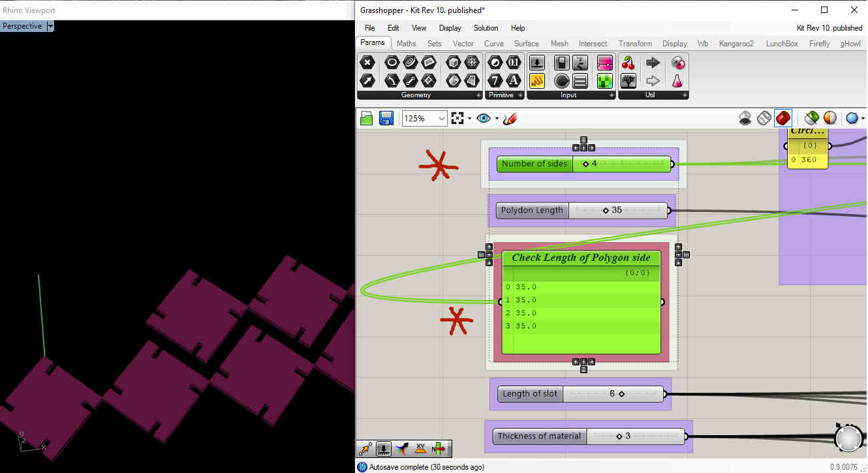868x473 pixels.
Task: Adjust the Polydon Length slider
Action: pos(582,210)
